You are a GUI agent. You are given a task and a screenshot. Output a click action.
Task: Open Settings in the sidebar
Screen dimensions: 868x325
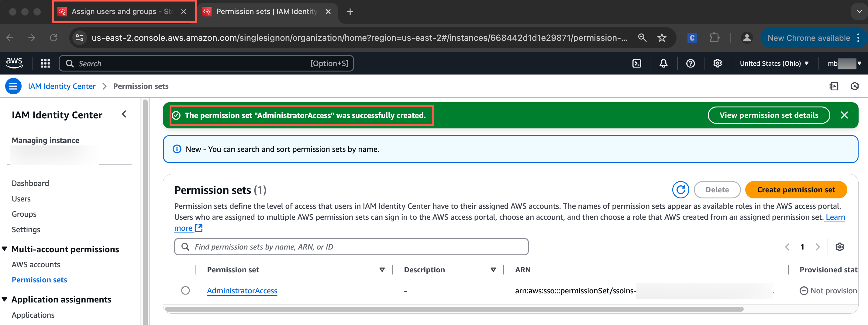[26, 229]
